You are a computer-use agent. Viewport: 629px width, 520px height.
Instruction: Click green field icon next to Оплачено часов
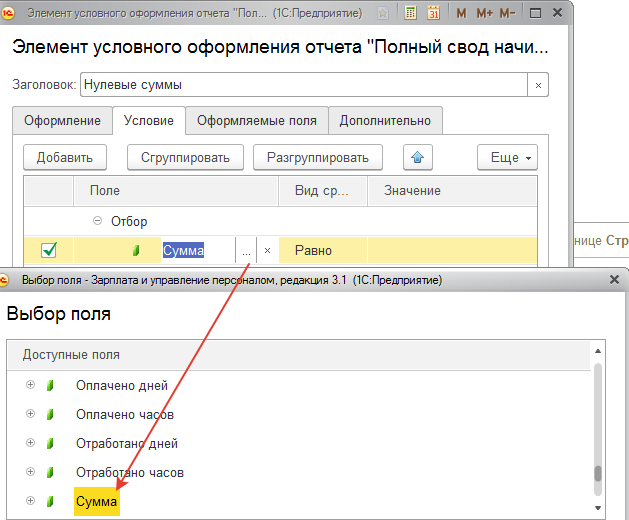click(x=50, y=414)
